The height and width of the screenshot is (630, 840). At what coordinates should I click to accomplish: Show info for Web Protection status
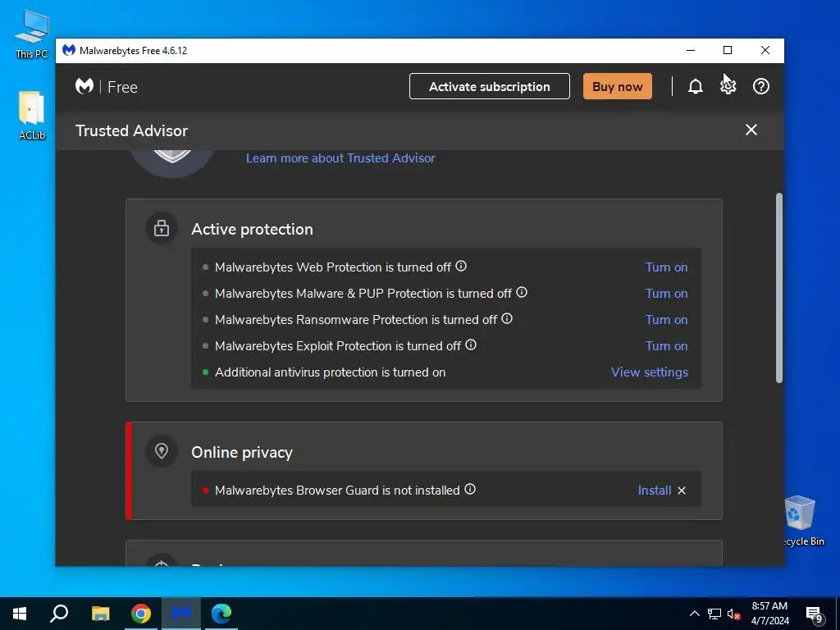coord(461,266)
